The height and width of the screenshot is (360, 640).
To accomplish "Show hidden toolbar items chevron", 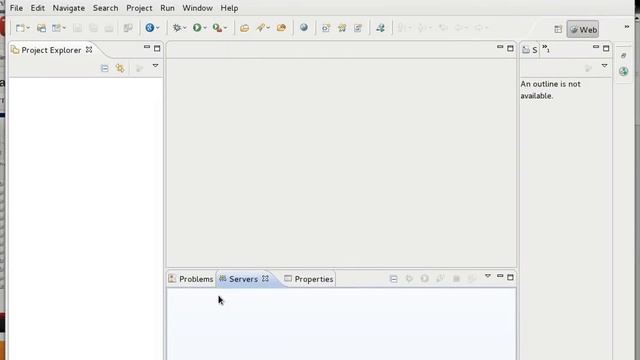I will pos(627,27).
